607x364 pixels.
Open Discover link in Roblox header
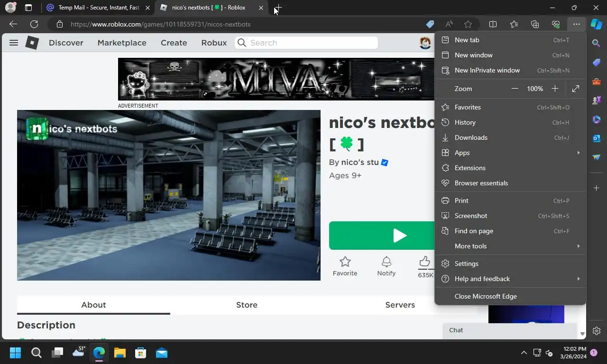point(66,43)
